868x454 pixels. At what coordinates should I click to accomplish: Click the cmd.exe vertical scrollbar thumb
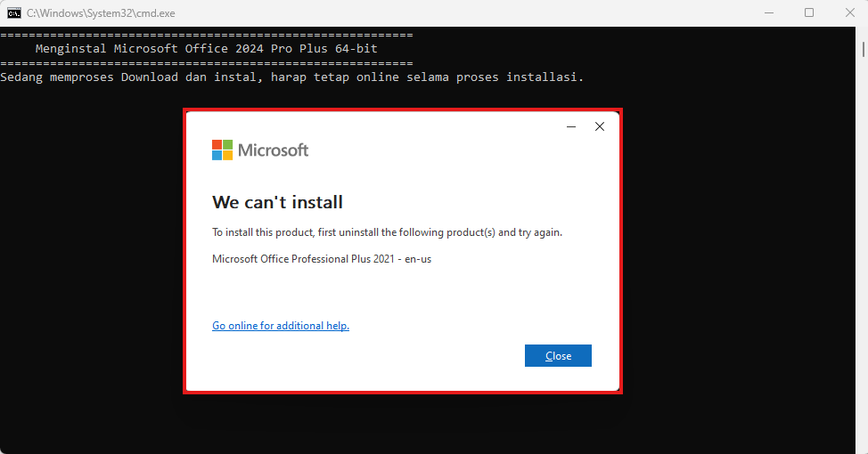[x=863, y=49]
